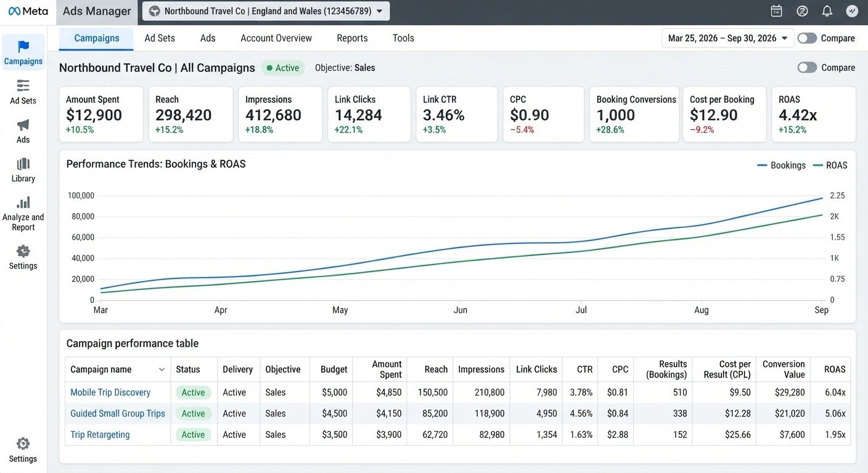Open the profile avatar in the top bar
Screen dimensions: 868x473
point(852,11)
